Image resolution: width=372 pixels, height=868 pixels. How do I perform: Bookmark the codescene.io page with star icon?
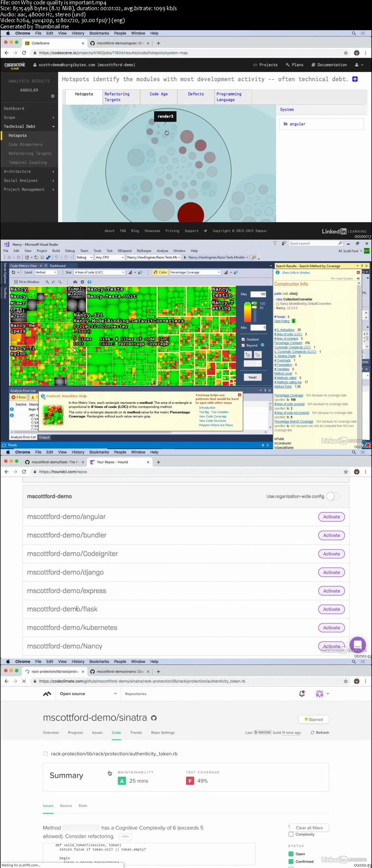click(345, 53)
